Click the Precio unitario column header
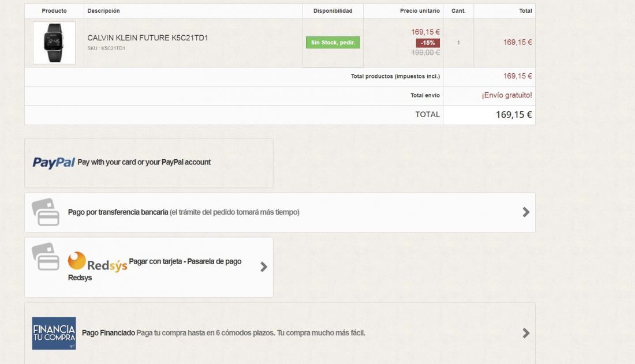Screen dimensions: 635x364 tap(420, 11)
